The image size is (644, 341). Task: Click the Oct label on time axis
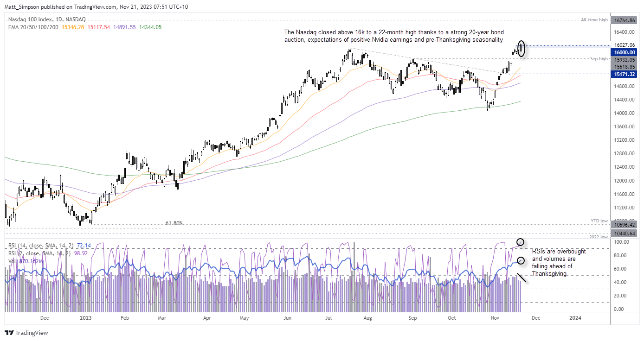pyautogui.click(x=452, y=318)
